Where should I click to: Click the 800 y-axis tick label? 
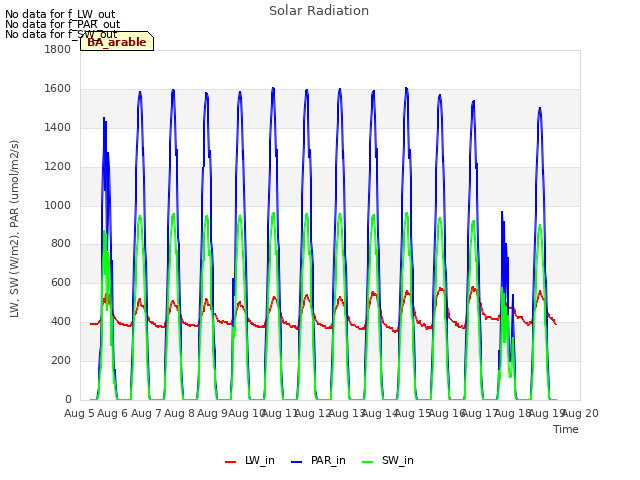coord(61,244)
